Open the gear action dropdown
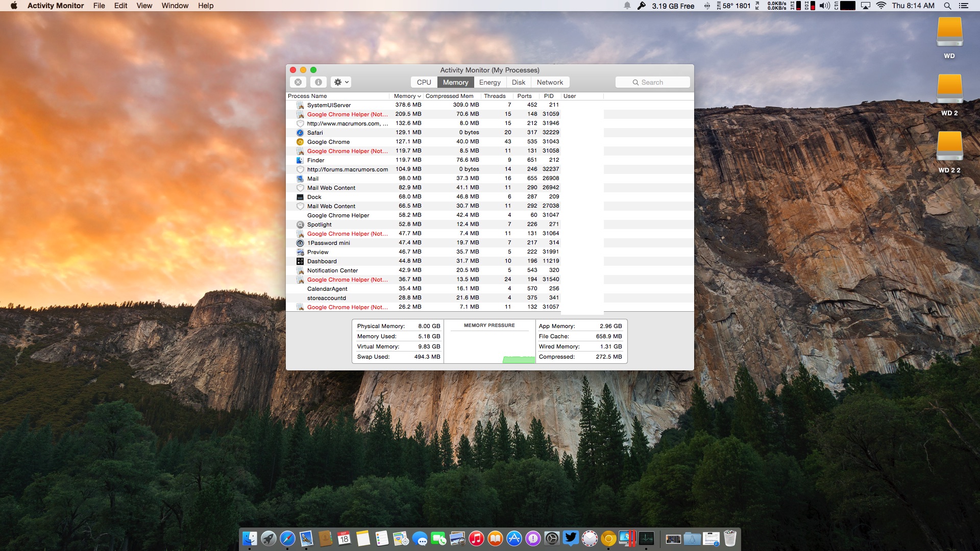This screenshot has width=980, height=551. pos(341,82)
